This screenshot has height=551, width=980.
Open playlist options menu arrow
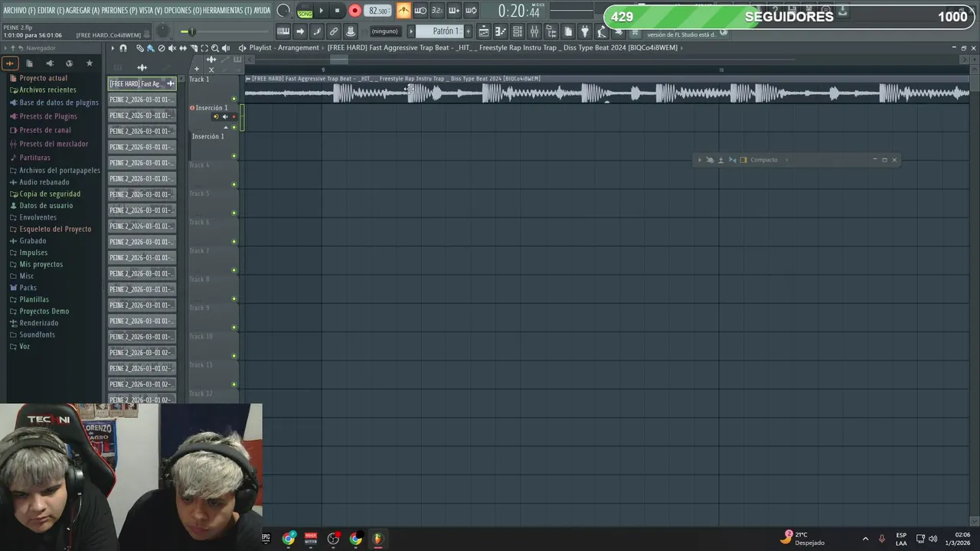[113, 48]
